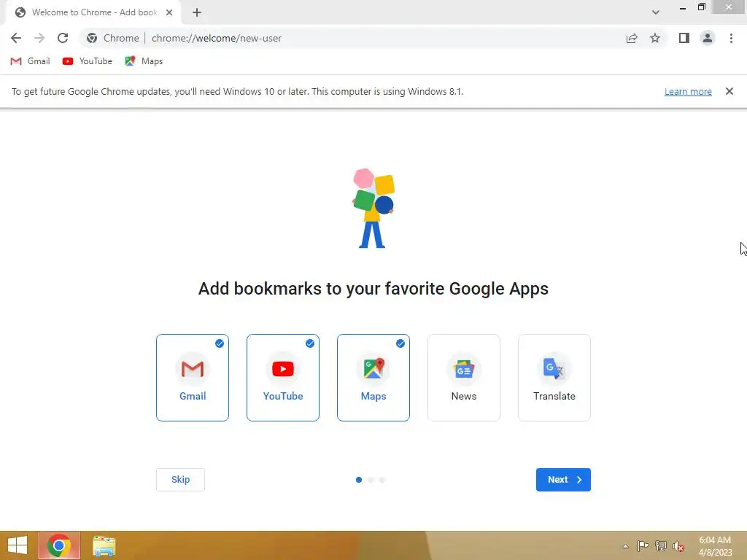Click the Chrome taskbar icon
747x560 pixels.
point(59,545)
